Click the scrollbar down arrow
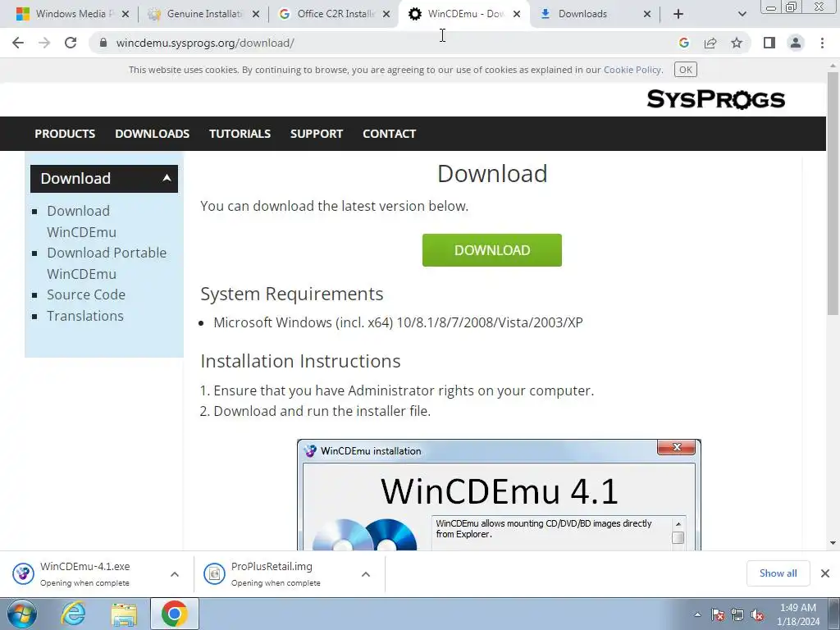The height and width of the screenshot is (630, 840). tap(833, 543)
